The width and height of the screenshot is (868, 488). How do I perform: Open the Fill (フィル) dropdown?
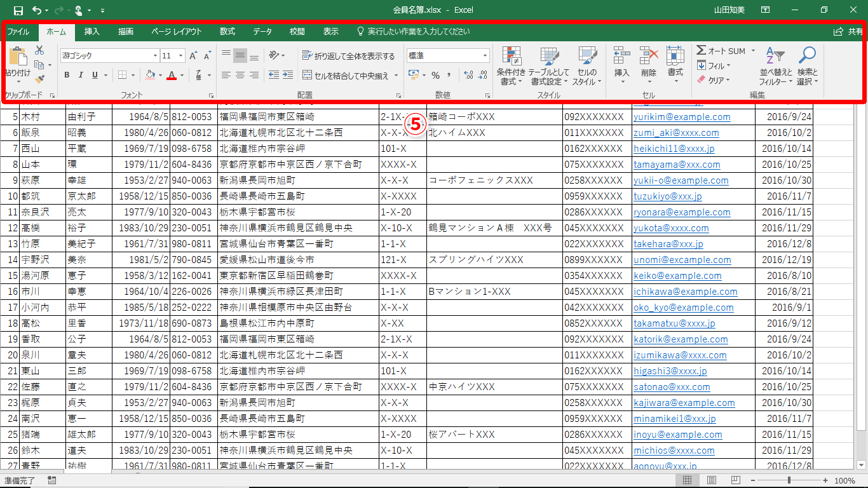tap(714, 65)
